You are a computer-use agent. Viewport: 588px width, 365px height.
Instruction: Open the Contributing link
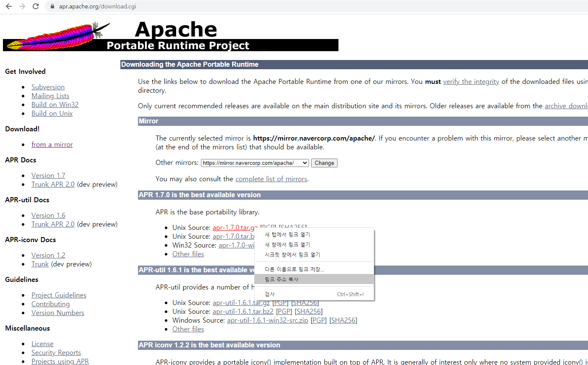pos(50,304)
